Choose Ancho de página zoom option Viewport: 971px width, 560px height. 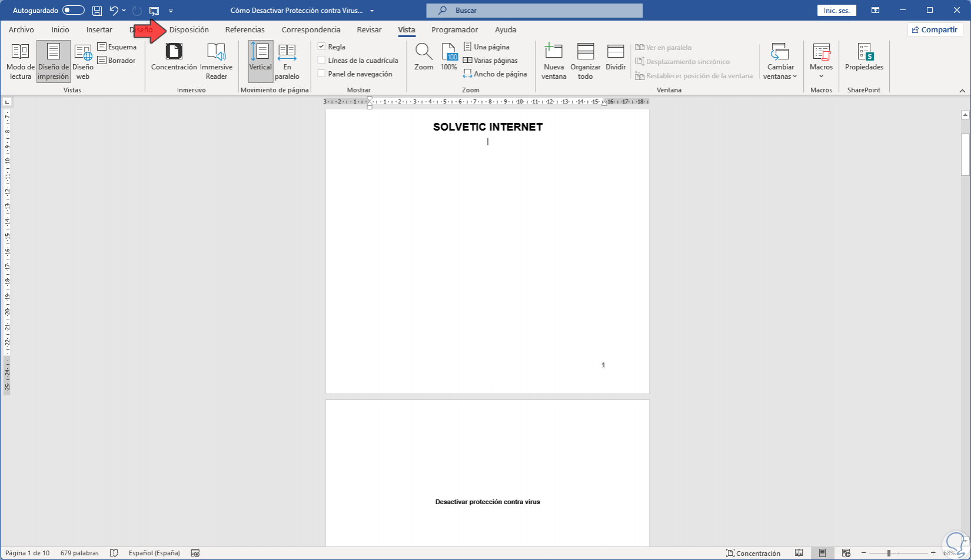coord(495,74)
